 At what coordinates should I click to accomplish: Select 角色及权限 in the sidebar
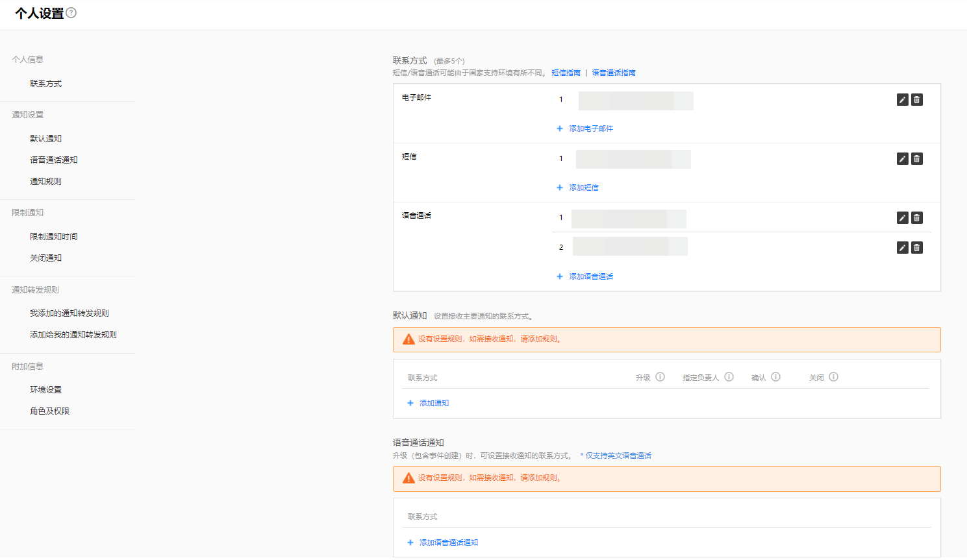(x=49, y=411)
